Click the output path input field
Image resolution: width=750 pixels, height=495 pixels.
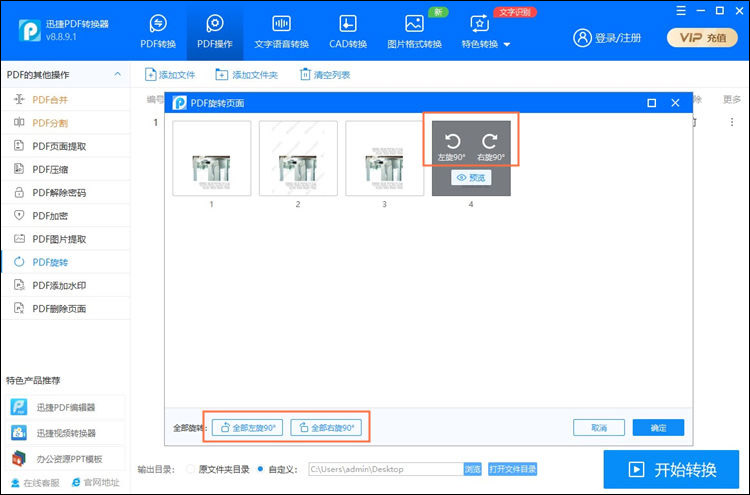(x=383, y=468)
